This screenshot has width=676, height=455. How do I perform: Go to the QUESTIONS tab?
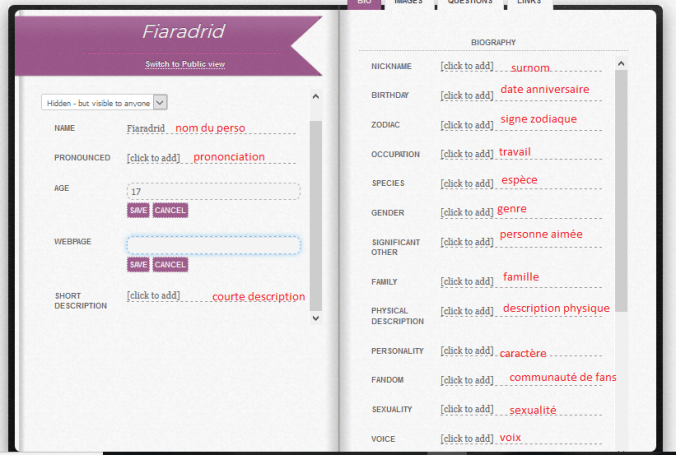pyautogui.click(x=469, y=3)
